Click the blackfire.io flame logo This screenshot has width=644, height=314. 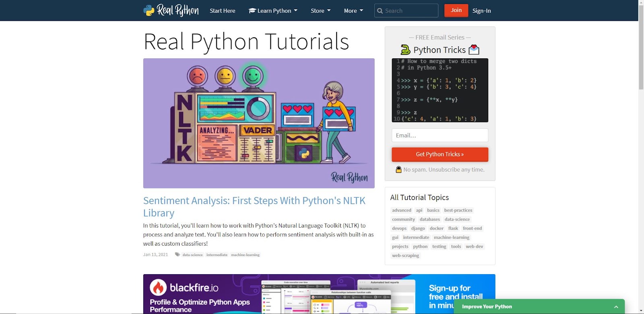click(x=158, y=287)
